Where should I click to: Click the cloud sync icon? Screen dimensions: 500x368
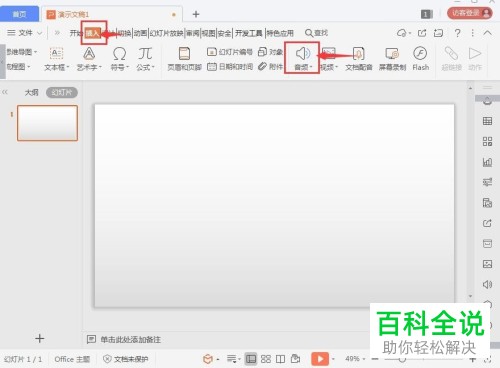pyautogui.click(x=402, y=33)
